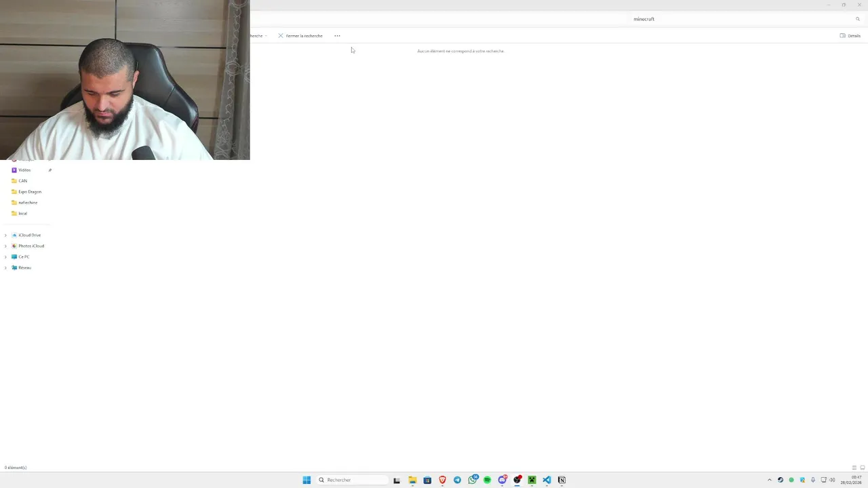Click Fermer la recherche button
The height and width of the screenshot is (488, 868).
300,35
